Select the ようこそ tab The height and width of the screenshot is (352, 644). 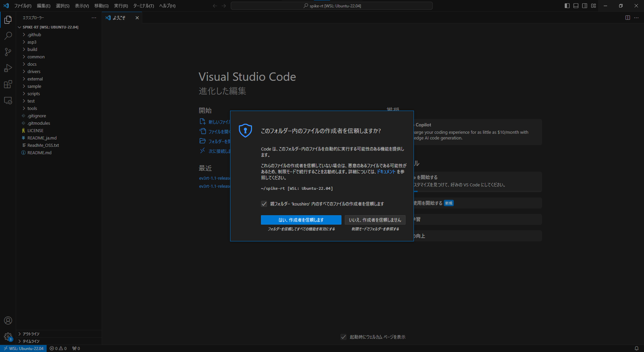(x=119, y=18)
